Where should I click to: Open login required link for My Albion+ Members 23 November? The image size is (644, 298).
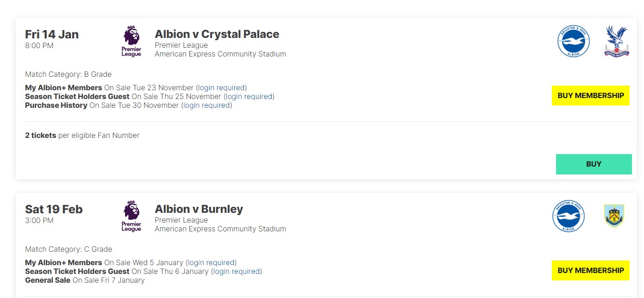click(x=221, y=87)
